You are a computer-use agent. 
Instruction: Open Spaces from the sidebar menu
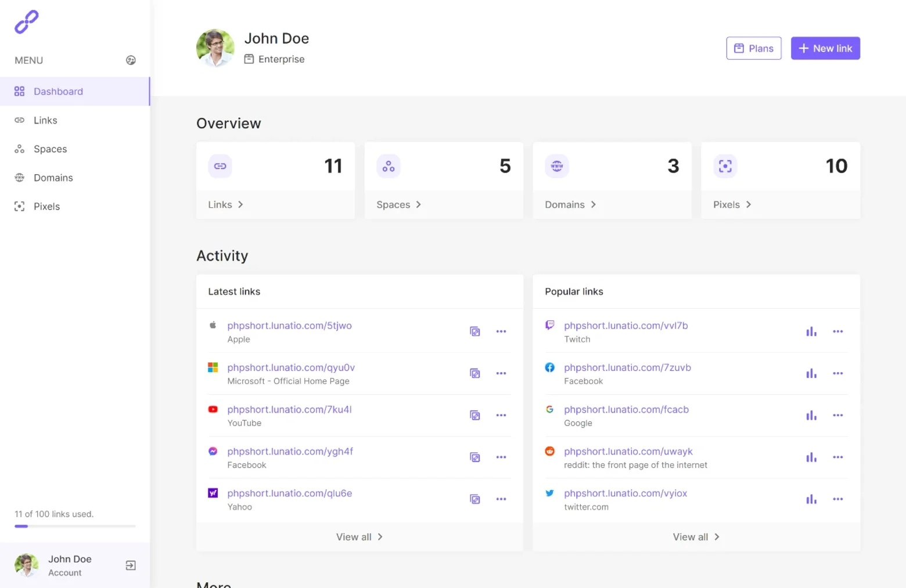[x=75, y=149]
